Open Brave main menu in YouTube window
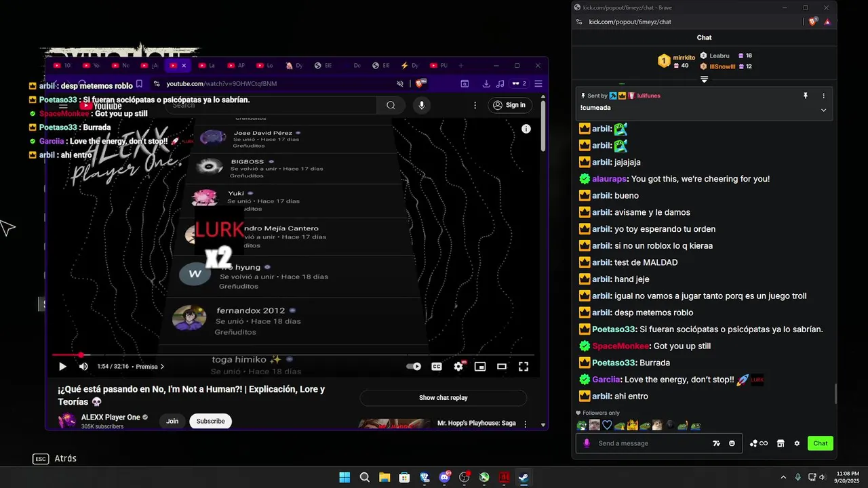868x488 pixels. point(538,83)
